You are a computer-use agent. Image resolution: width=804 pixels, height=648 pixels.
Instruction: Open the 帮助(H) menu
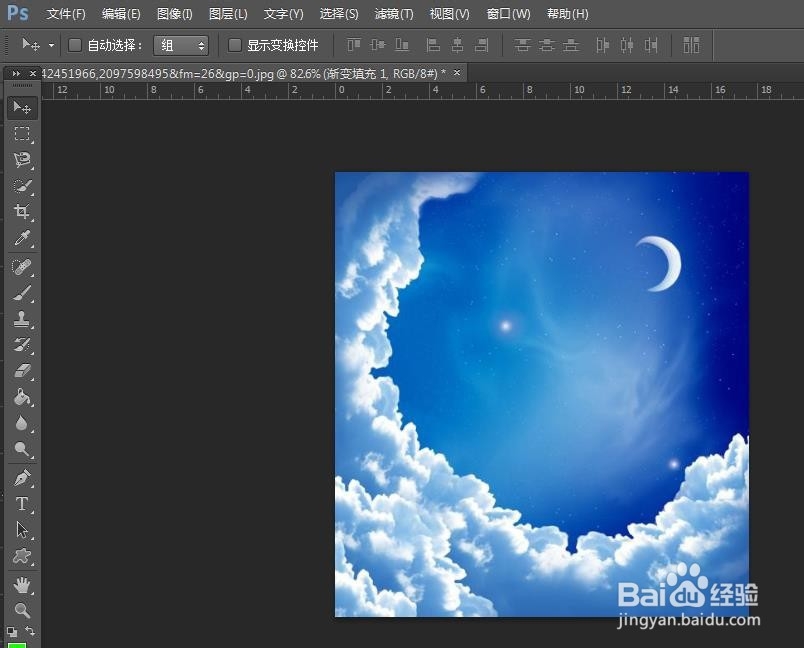[x=568, y=14]
